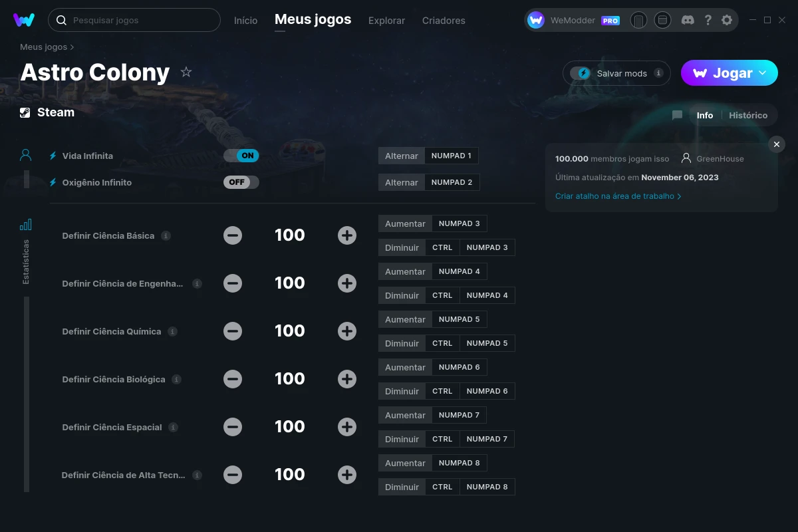
Task: Edit the Ciência Espacial value 100
Action: coord(290,427)
